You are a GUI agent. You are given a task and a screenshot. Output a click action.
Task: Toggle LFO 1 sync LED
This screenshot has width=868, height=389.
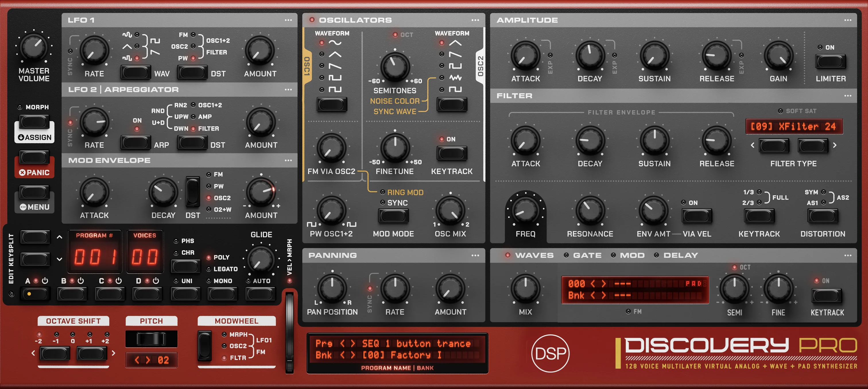pos(70,52)
